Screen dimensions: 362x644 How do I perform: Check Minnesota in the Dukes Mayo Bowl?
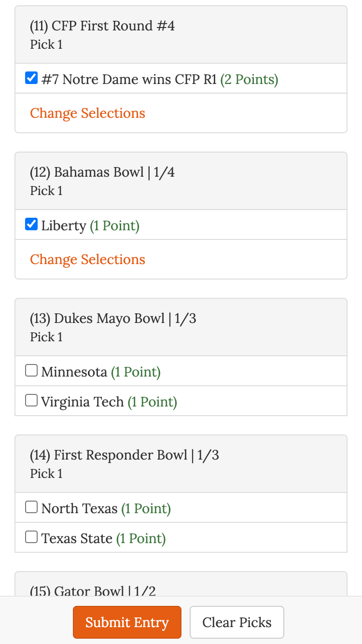tap(31, 370)
